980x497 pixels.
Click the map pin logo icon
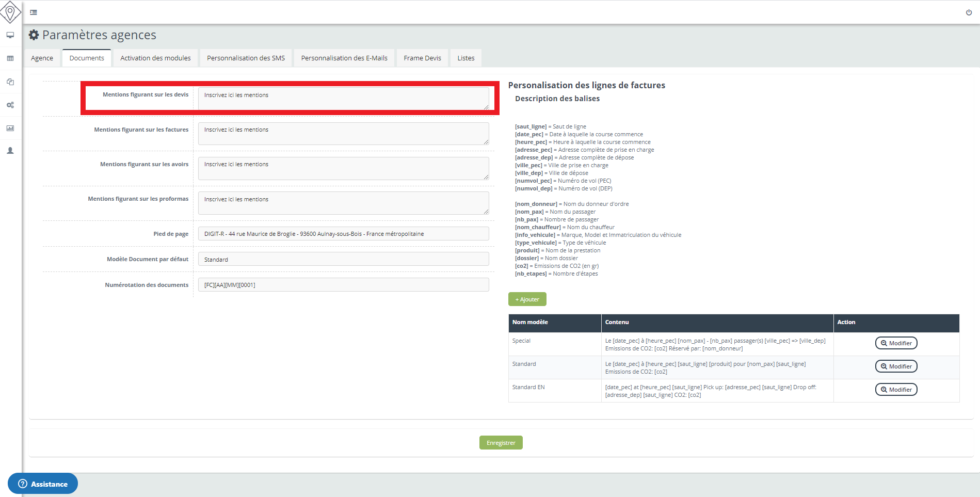(x=10, y=12)
